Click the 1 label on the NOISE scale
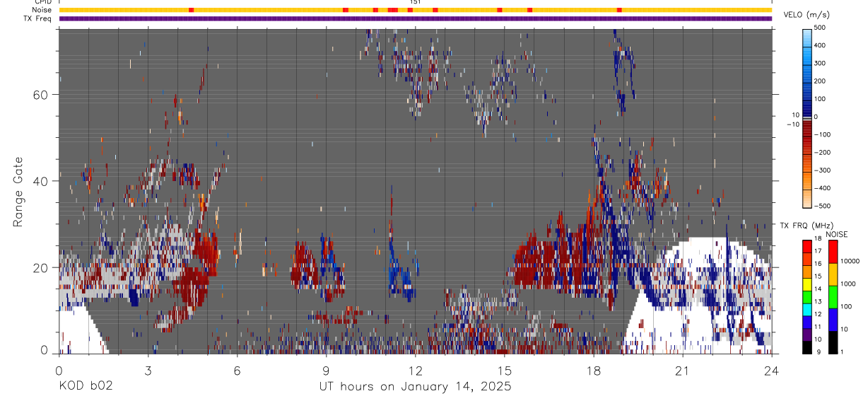The image size is (868, 401). [841, 351]
